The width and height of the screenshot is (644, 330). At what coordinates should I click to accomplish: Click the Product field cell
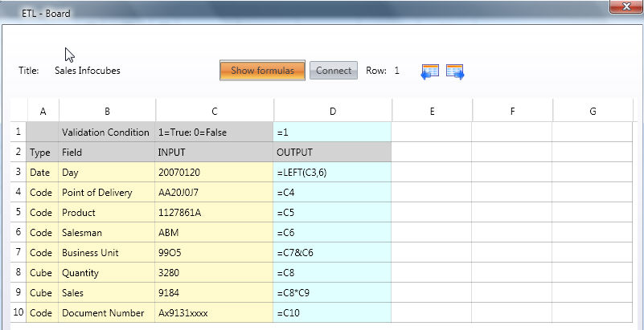[107, 212]
